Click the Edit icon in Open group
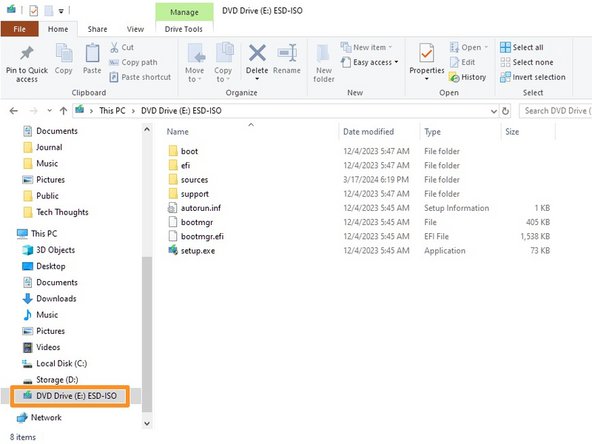The image size is (592, 444). (x=454, y=62)
